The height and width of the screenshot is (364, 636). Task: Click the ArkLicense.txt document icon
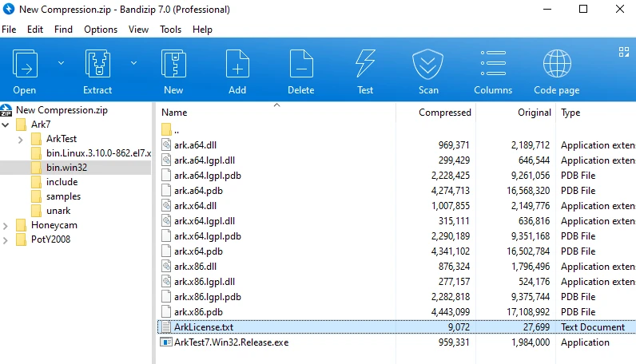(x=166, y=326)
